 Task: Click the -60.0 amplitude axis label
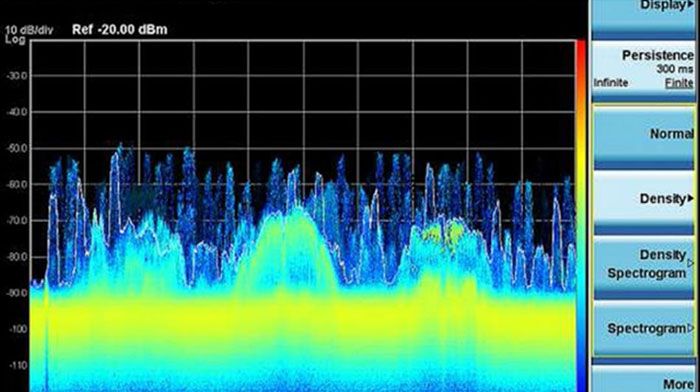pos(17,184)
